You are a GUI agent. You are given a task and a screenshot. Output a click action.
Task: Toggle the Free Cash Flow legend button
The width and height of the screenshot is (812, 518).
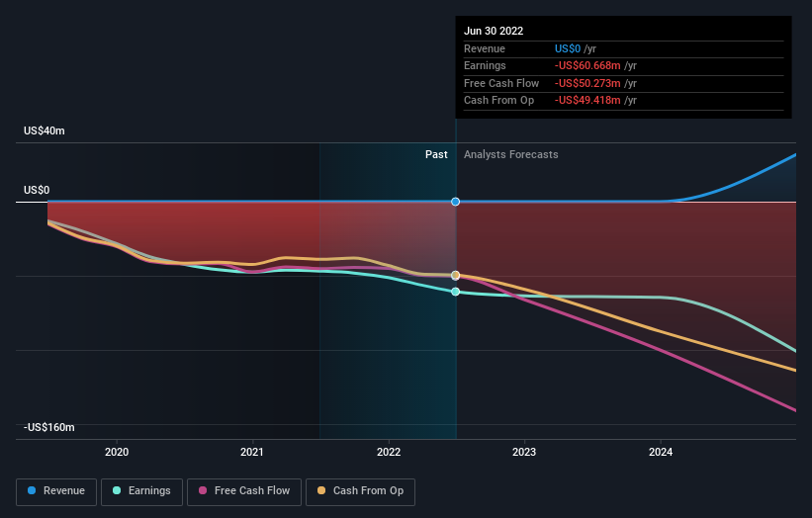[244, 491]
